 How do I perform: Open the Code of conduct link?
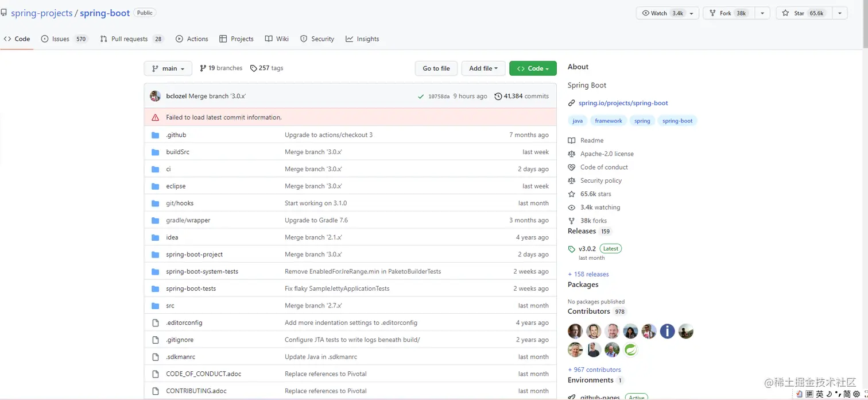click(x=598, y=167)
